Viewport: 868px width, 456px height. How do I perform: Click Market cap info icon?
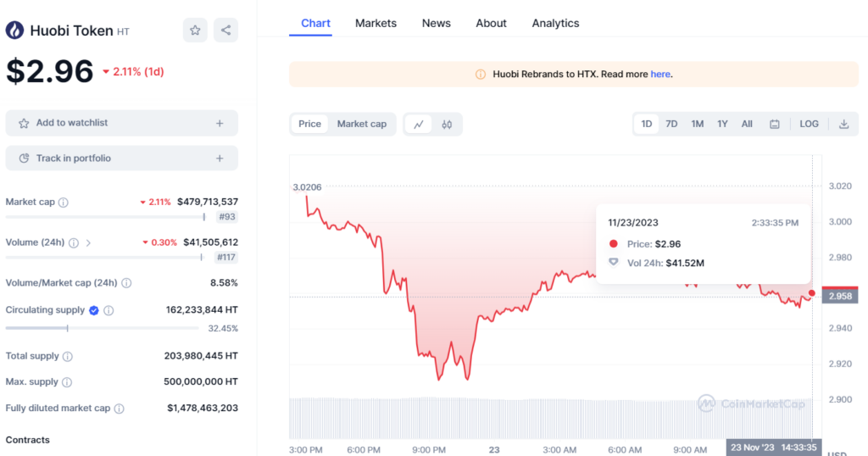(x=64, y=203)
